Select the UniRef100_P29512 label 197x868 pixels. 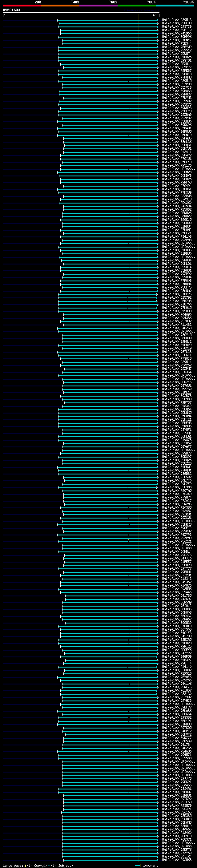pyautogui.click(x=176, y=50)
